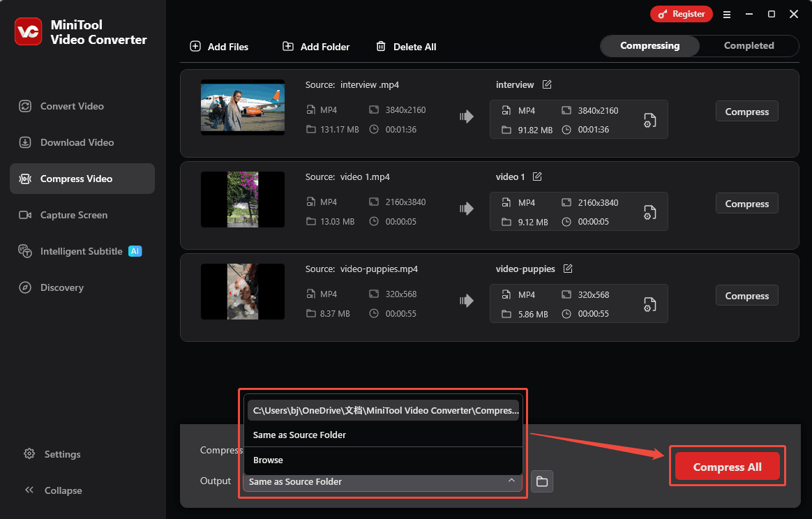Collapse the output folder dropdown chevron
This screenshot has height=519, width=812.
coord(511,481)
